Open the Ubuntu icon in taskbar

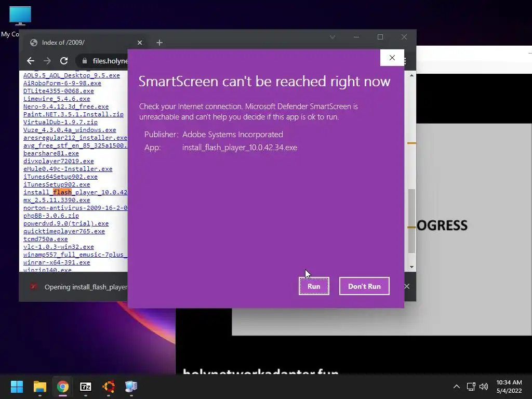(x=109, y=387)
